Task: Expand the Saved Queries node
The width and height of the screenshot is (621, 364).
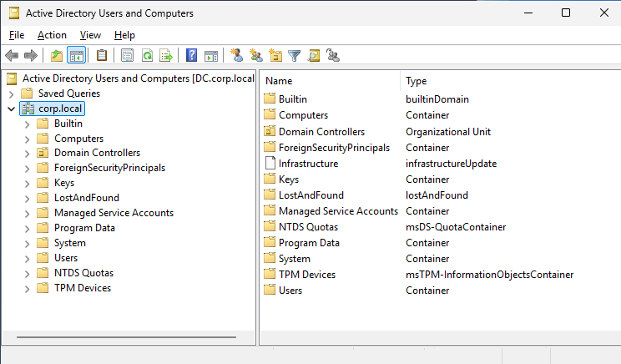Action: [11, 94]
